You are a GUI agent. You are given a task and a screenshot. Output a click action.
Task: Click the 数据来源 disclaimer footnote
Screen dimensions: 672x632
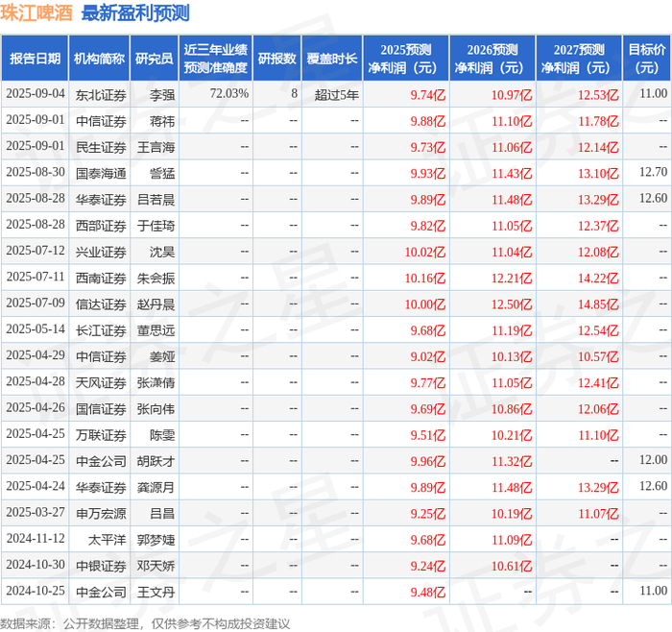[x=145, y=623]
